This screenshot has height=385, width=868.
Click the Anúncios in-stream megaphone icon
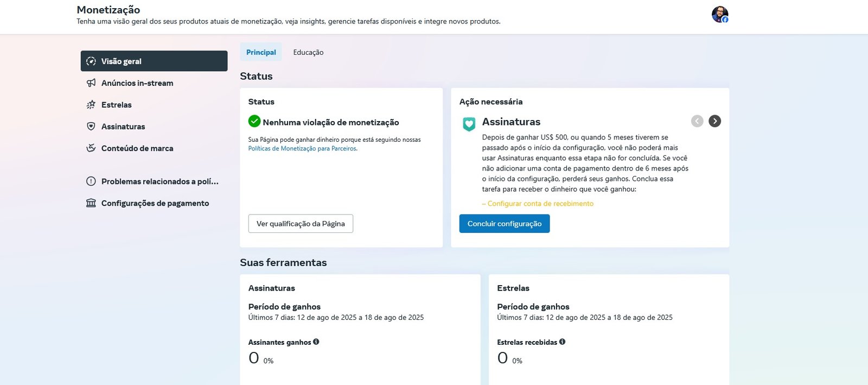tap(91, 83)
